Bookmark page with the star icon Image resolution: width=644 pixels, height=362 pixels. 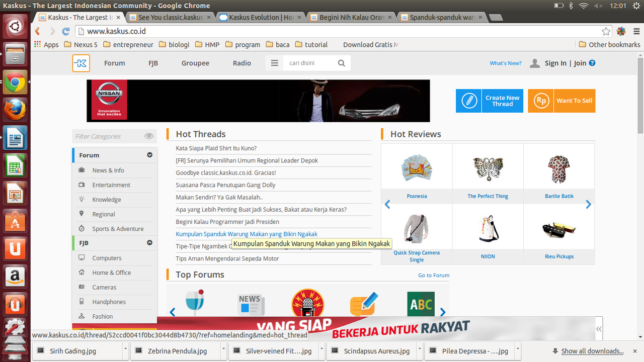click(606, 31)
